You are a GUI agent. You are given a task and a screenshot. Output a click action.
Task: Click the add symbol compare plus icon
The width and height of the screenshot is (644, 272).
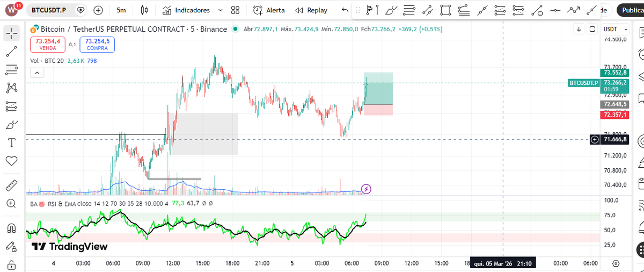(98, 10)
